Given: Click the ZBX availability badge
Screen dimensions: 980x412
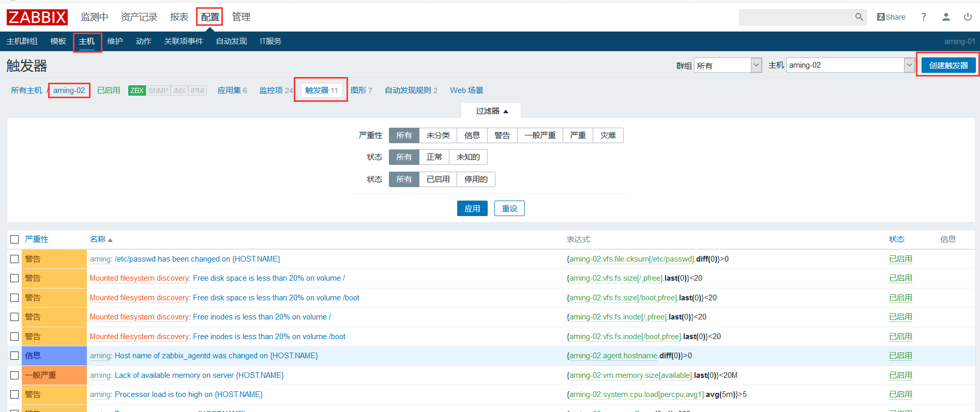Looking at the screenshot, I should tap(137, 90).
